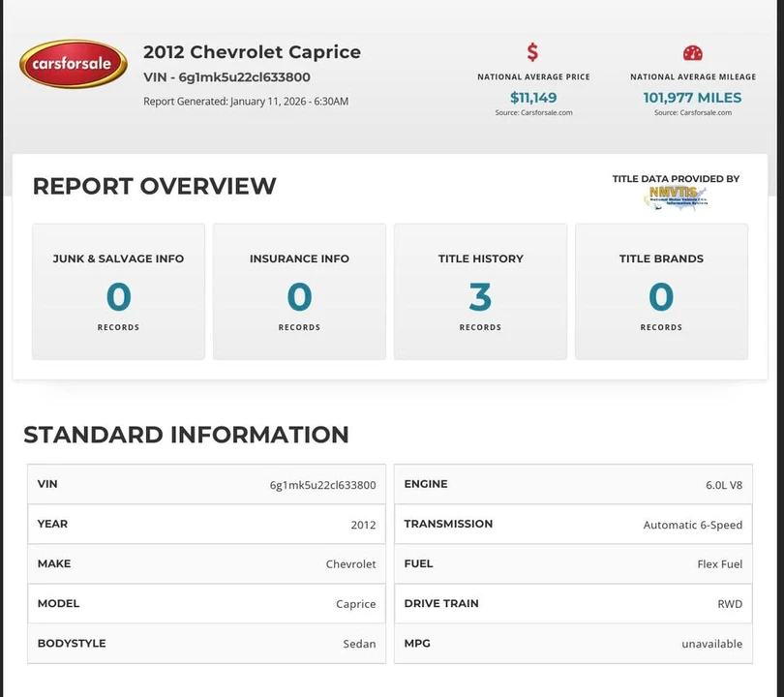Click Source: Carsforsale.com under average mileage
This screenshot has height=697, width=784.
(x=692, y=112)
